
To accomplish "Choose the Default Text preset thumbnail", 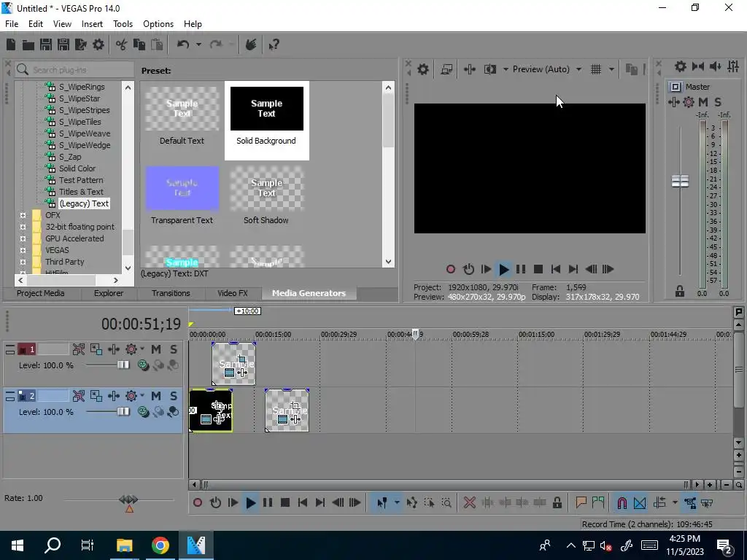I will coord(182,109).
